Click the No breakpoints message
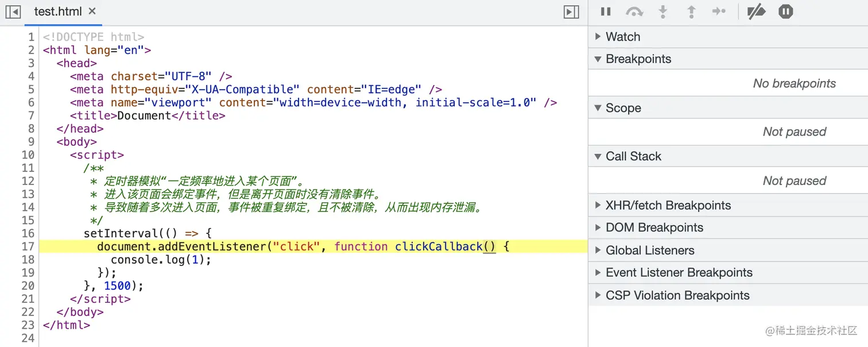The height and width of the screenshot is (347, 868). click(795, 83)
